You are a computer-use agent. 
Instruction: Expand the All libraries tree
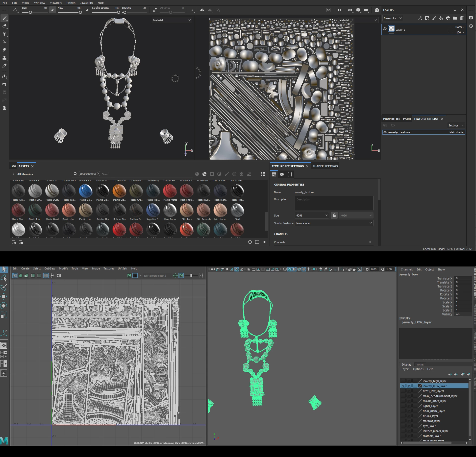[14, 174]
